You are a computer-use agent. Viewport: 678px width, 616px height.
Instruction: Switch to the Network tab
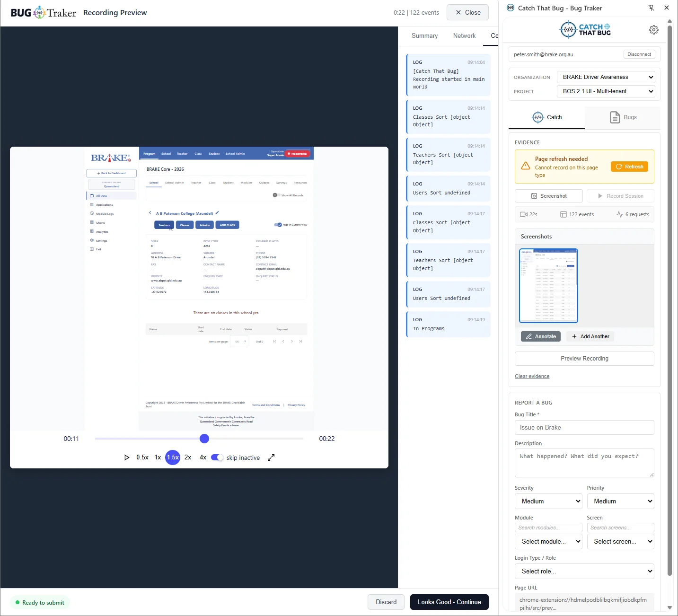tap(464, 36)
